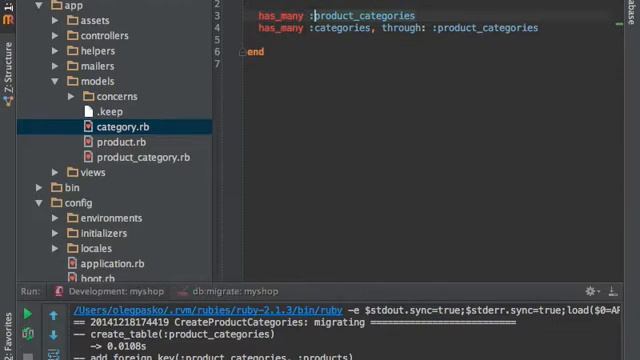
Task: Click the db:migrate: myshop tab's rake icon
Action: [182, 291]
